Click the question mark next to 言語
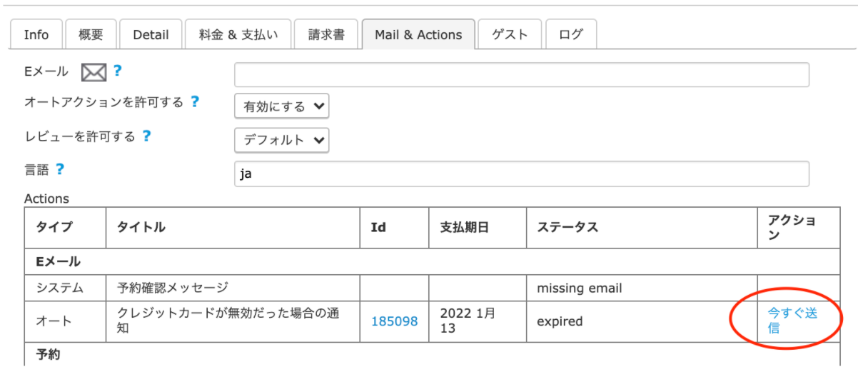Image resolution: width=868 pixels, height=377 pixels. (60, 169)
